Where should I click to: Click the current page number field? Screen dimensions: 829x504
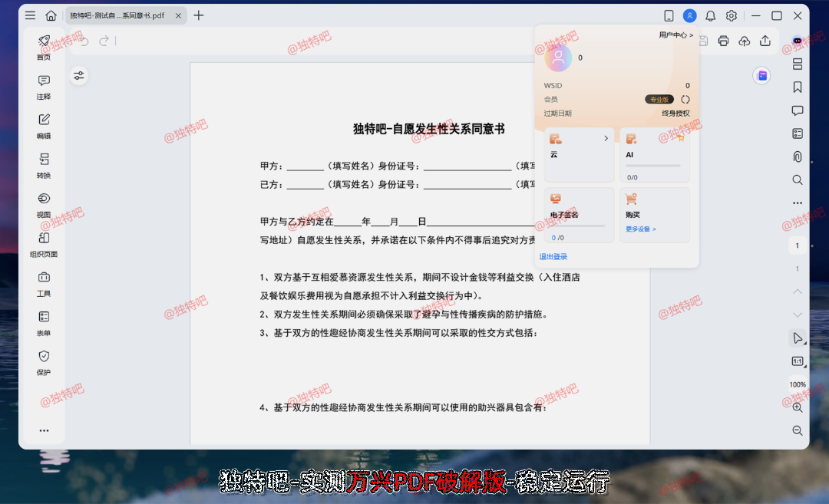click(x=798, y=245)
